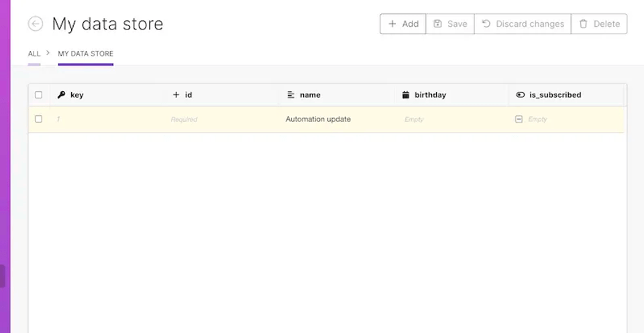Go back using the circled arrow icon
The height and width of the screenshot is (333, 644).
(36, 24)
